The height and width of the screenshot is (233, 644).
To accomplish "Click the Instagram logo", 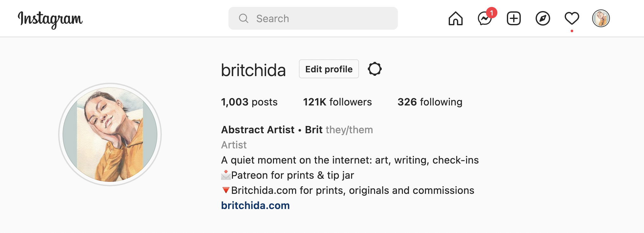I will pos(51,19).
